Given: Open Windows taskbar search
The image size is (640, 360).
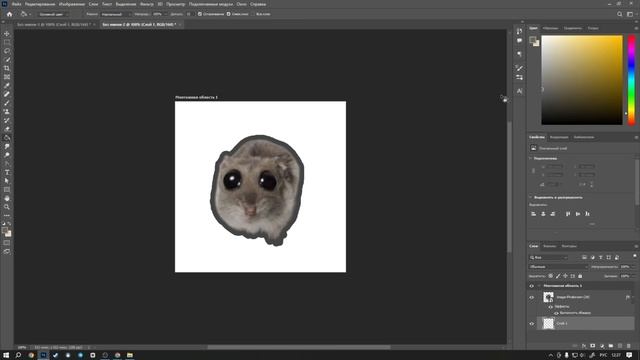Looking at the screenshot, I should point(18,355).
